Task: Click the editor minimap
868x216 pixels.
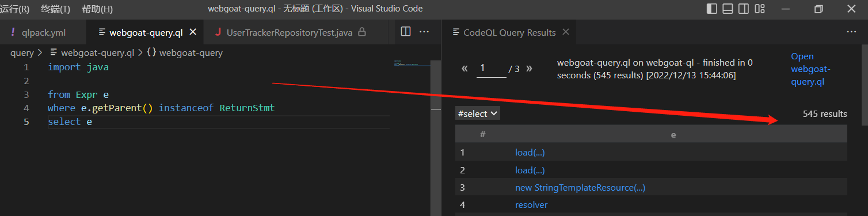Action: click(412, 63)
